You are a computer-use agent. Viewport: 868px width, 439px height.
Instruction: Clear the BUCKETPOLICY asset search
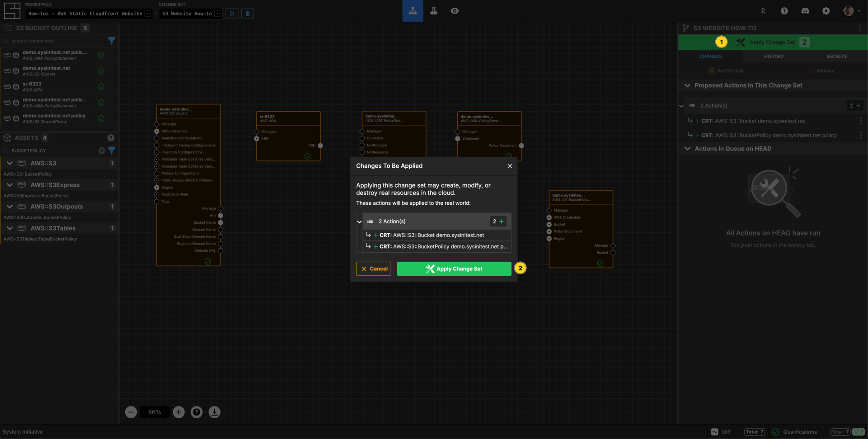click(x=102, y=151)
